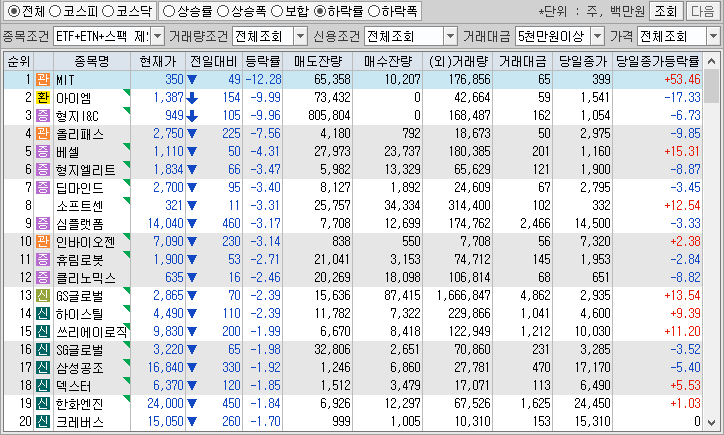This screenshot has height=435, width=724.
Task: Click the 신 badge beside 삼성공조
Action: (x=43, y=368)
